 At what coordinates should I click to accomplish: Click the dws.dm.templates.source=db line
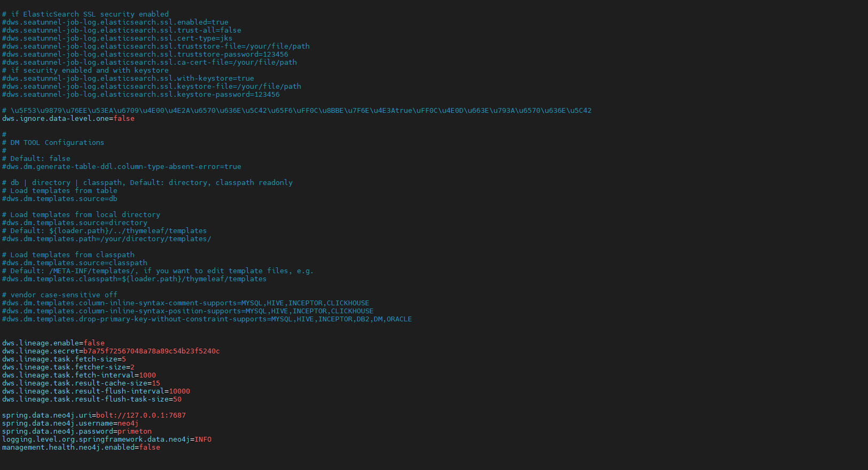(60, 199)
